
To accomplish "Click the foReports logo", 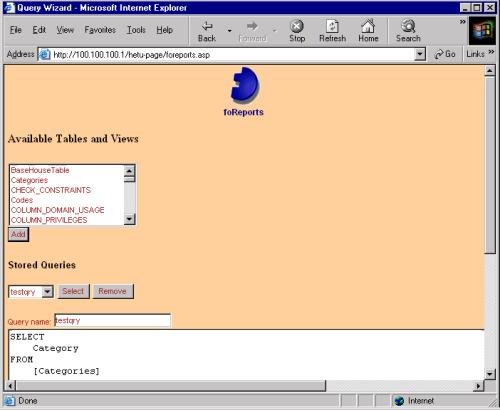I will pos(244,85).
